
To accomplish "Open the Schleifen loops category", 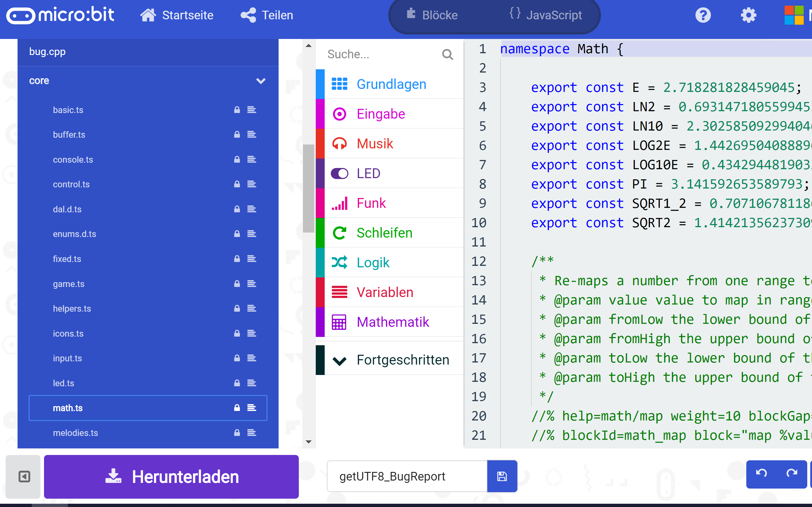I will click(384, 233).
